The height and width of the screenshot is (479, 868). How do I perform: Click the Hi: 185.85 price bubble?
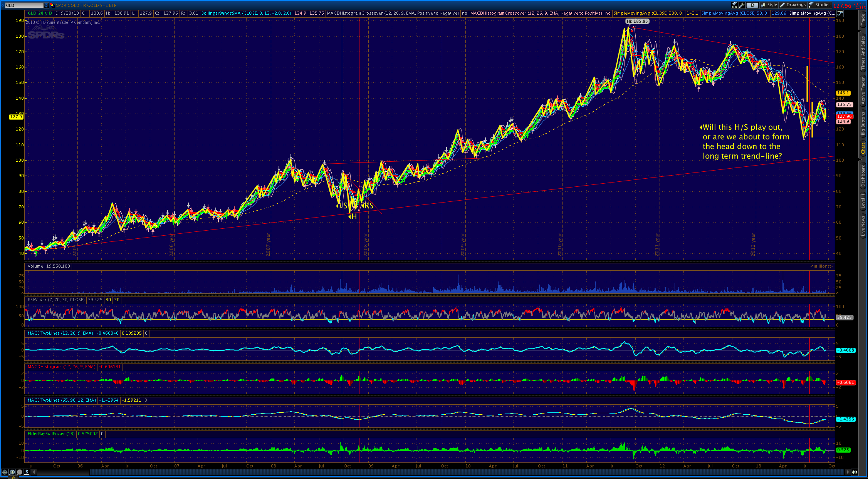tap(637, 22)
